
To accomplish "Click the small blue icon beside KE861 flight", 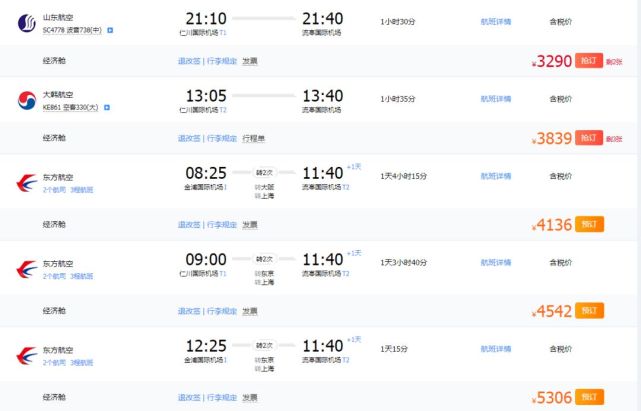I will coord(107,108).
